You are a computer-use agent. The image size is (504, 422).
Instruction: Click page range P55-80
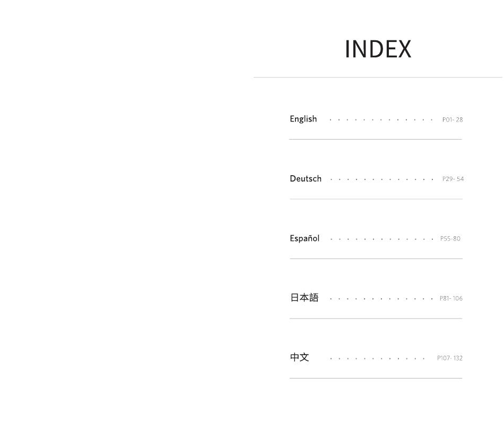click(x=450, y=239)
